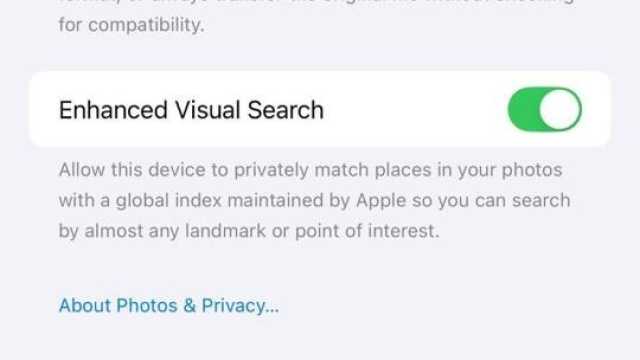Open the About Photos & Privacy link
640x360 pixels.
tap(169, 305)
